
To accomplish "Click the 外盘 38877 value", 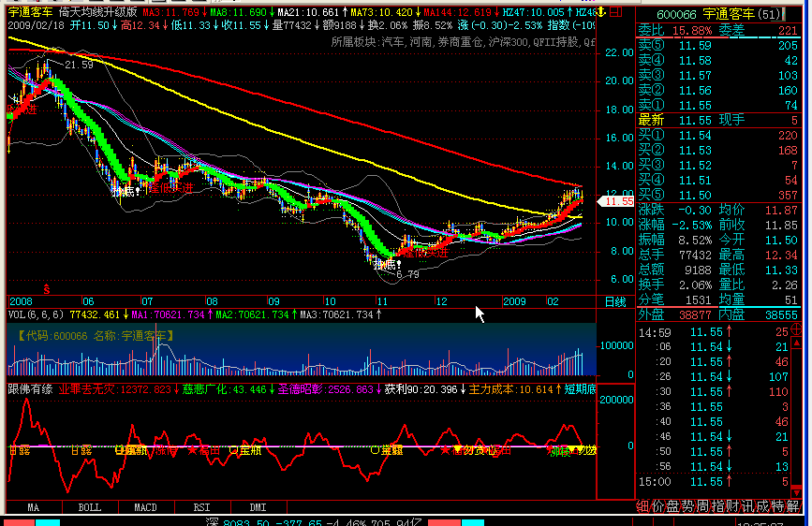I will coord(694,314).
